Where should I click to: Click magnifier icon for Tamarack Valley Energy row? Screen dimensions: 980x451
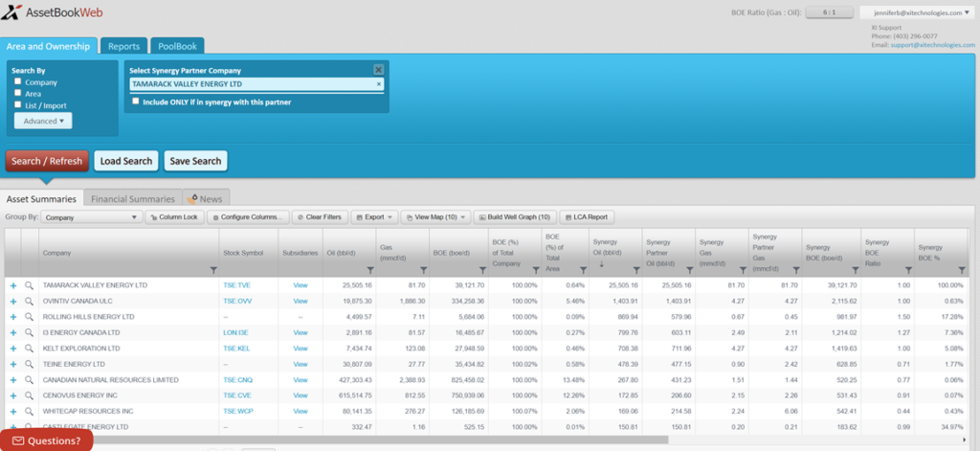pos(29,285)
